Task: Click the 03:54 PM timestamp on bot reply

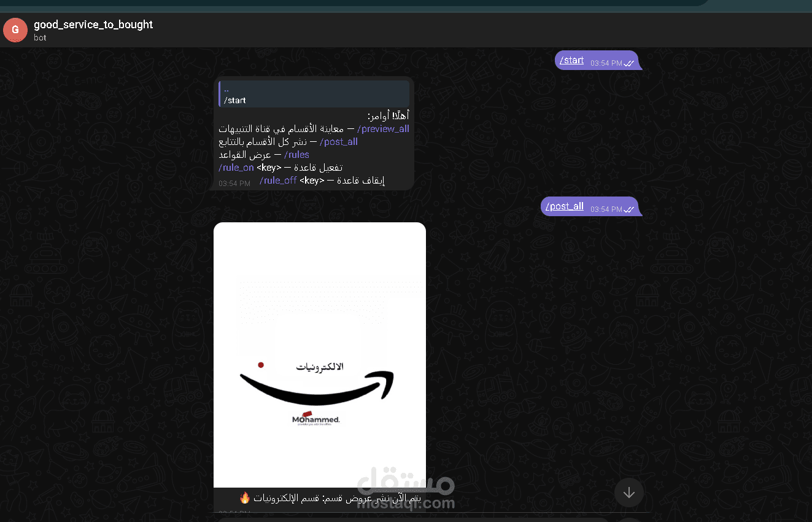Action: pyautogui.click(x=234, y=184)
